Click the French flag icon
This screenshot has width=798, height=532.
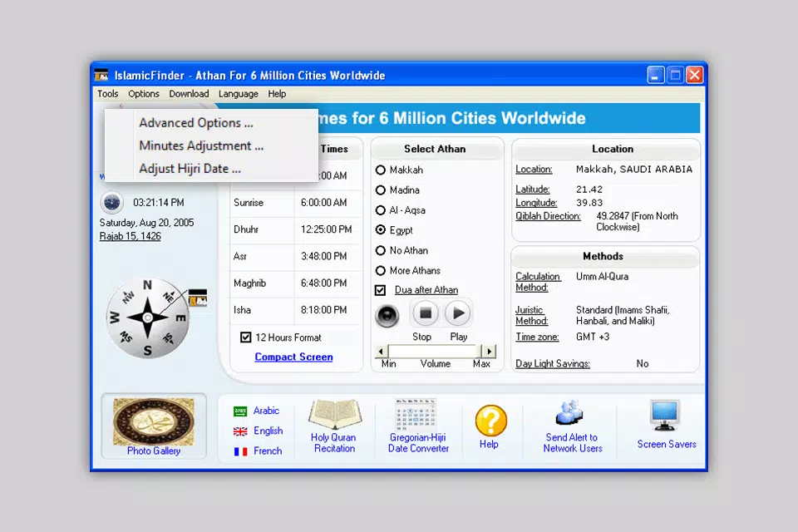pos(240,451)
